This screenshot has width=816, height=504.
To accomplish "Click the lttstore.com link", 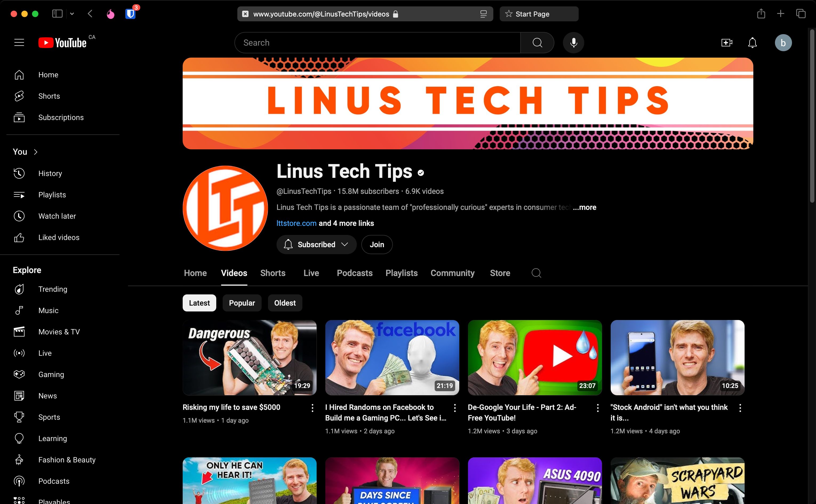I will (296, 223).
